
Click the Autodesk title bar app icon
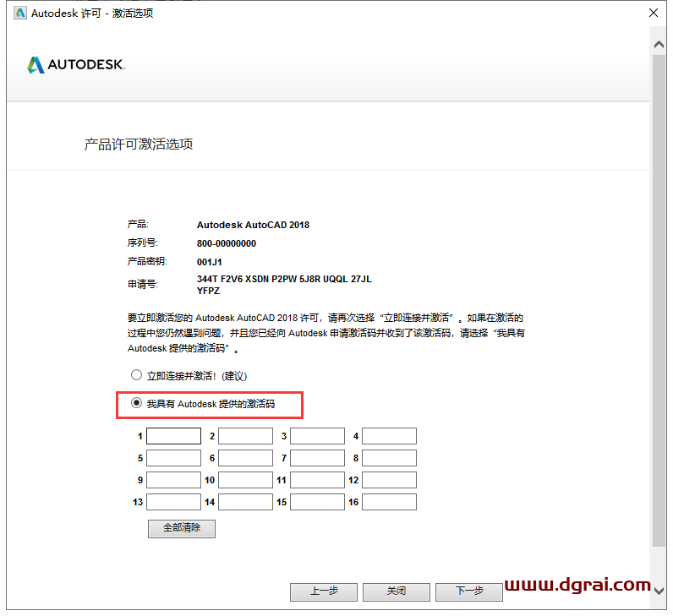[x=19, y=14]
